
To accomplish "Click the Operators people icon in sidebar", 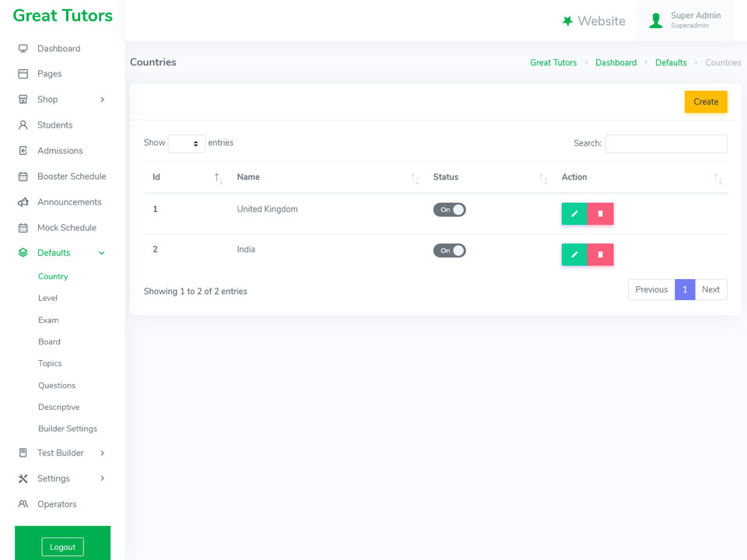I will [23, 504].
